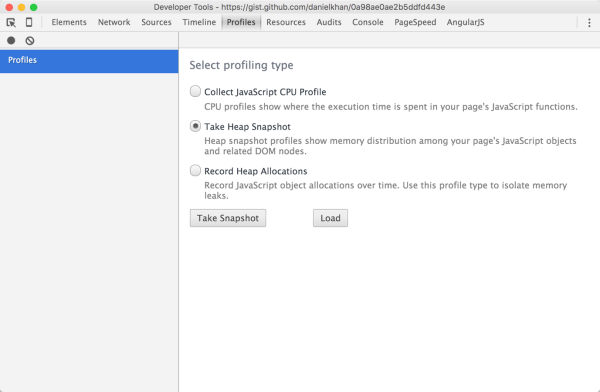
Task: Open the Sources tab
Action: point(156,22)
